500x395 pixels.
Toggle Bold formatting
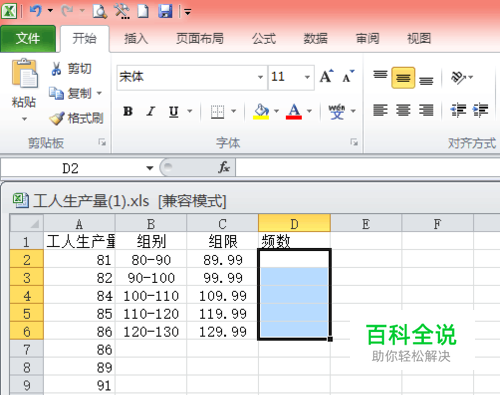point(128,111)
